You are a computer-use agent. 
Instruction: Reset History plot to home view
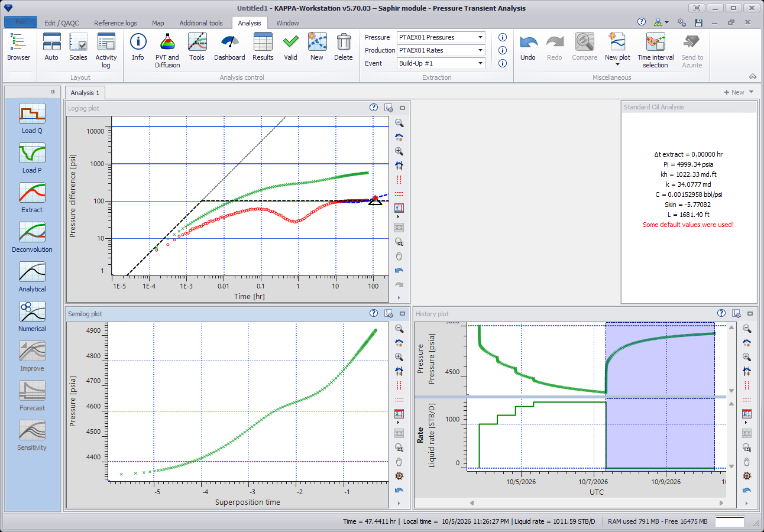click(747, 343)
